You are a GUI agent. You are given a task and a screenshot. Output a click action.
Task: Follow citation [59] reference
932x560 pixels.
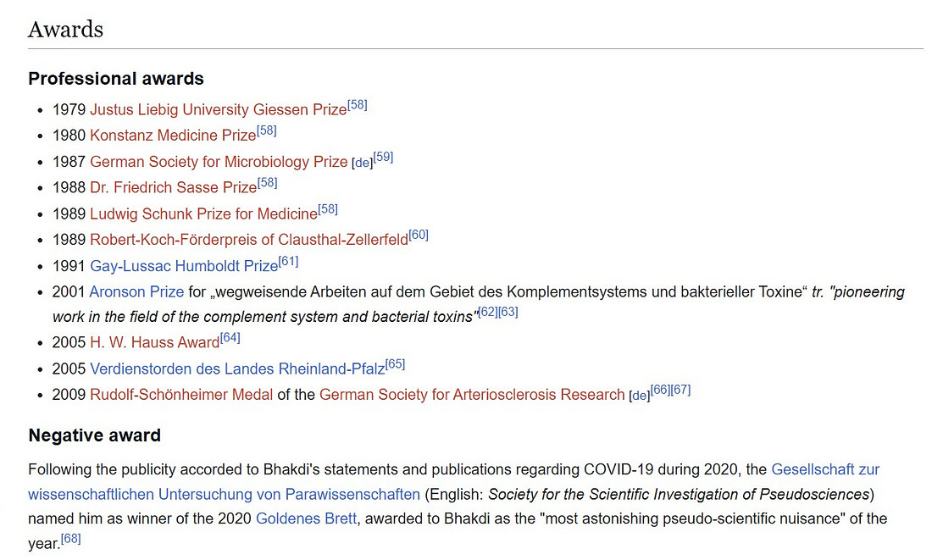click(383, 157)
